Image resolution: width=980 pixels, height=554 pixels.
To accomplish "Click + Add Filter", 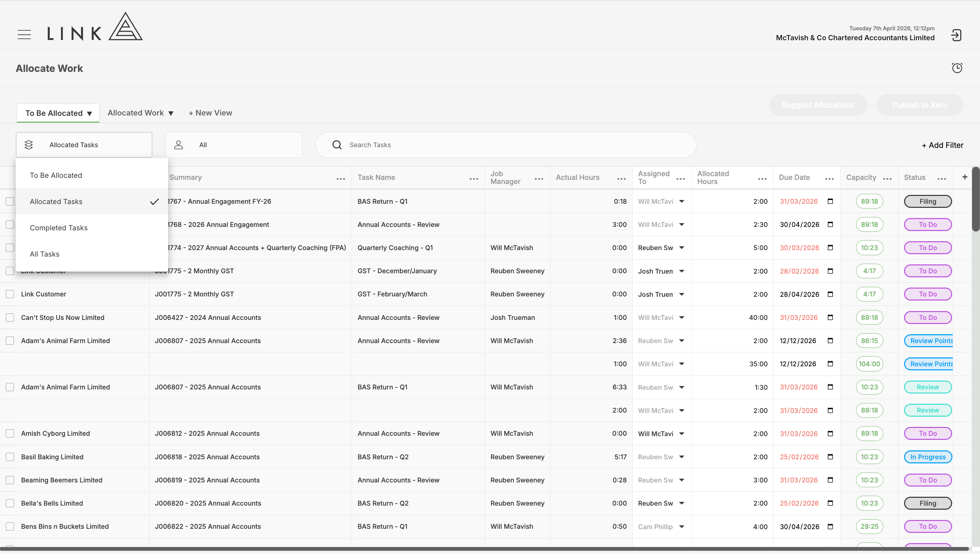I will (x=942, y=145).
